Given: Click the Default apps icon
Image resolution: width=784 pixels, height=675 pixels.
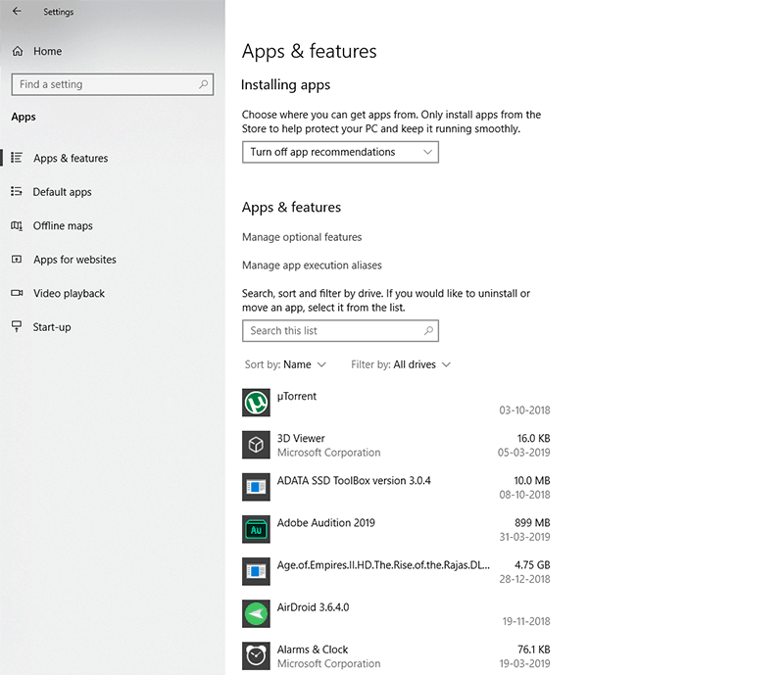Looking at the screenshot, I should 17,191.
